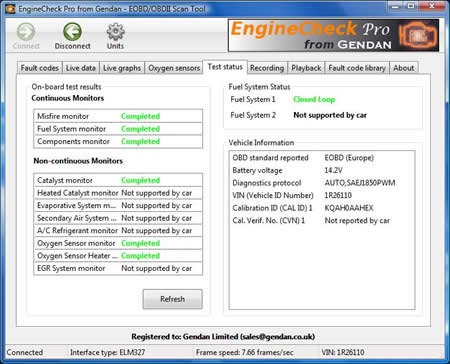Click the greyed Connect arrow icon
450x364 pixels.
click(x=26, y=32)
